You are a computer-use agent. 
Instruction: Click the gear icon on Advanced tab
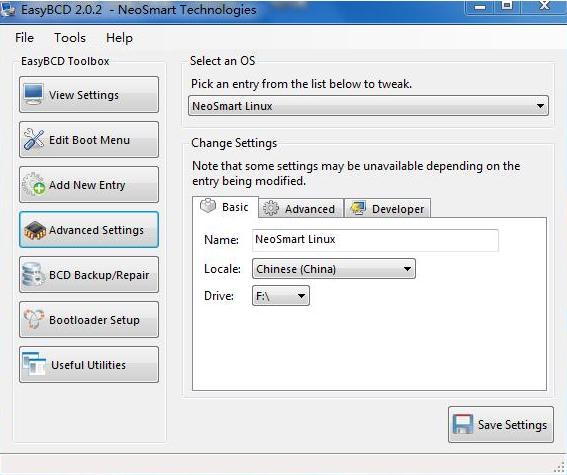click(271, 208)
